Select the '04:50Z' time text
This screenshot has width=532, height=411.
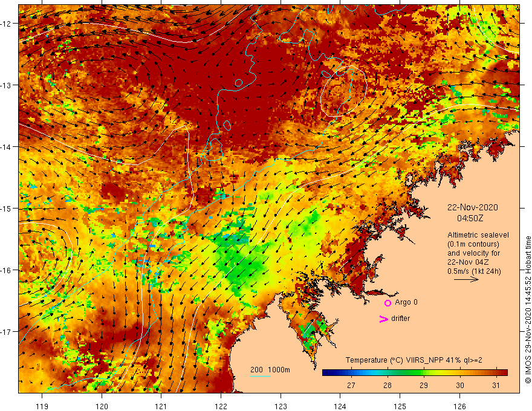click(x=470, y=218)
